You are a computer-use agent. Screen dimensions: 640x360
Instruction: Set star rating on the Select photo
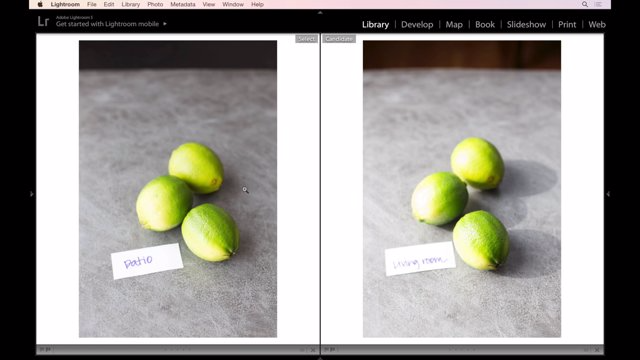coord(177,350)
